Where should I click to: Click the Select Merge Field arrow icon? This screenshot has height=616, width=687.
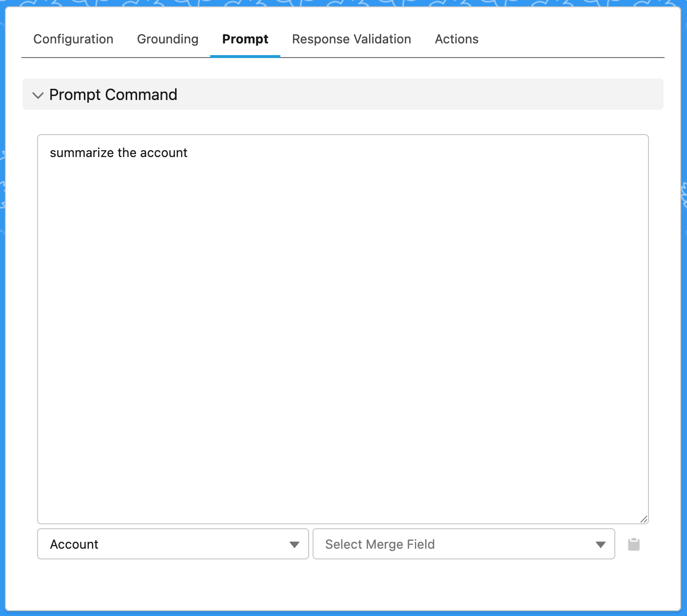tap(600, 545)
